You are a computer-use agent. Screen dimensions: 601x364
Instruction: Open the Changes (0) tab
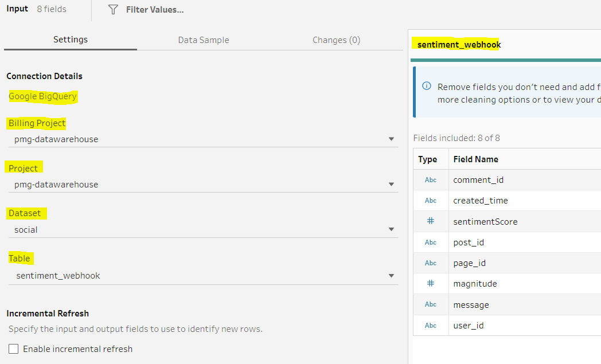pos(336,40)
